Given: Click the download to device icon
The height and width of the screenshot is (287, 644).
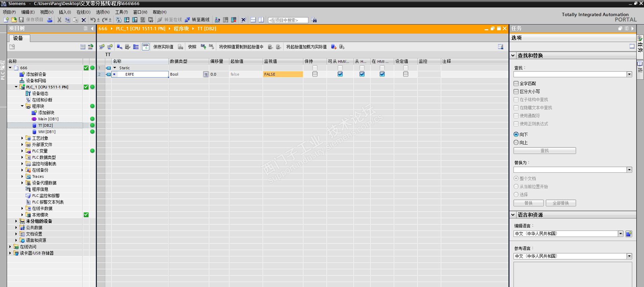Looking at the screenshot, I should click(x=127, y=20).
